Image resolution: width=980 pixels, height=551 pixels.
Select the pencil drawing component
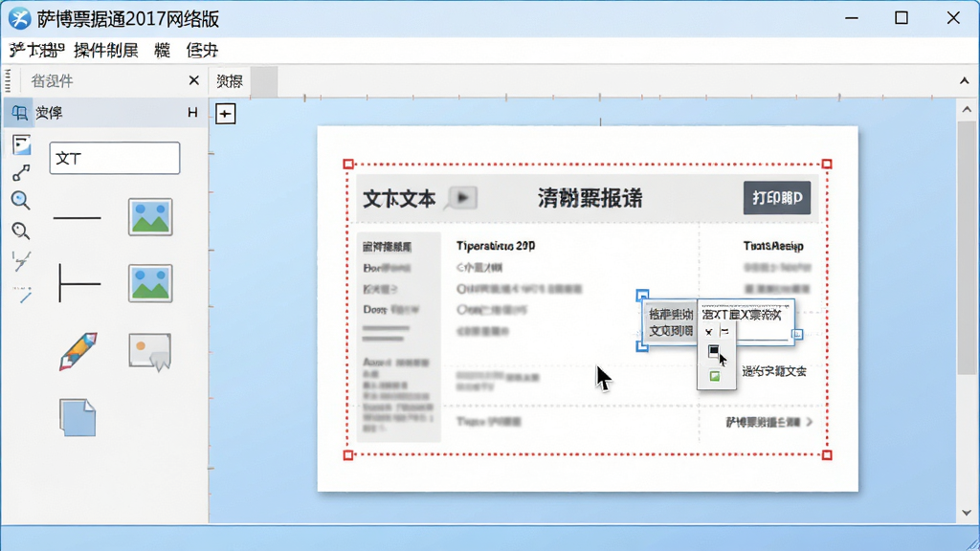point(78,351)
